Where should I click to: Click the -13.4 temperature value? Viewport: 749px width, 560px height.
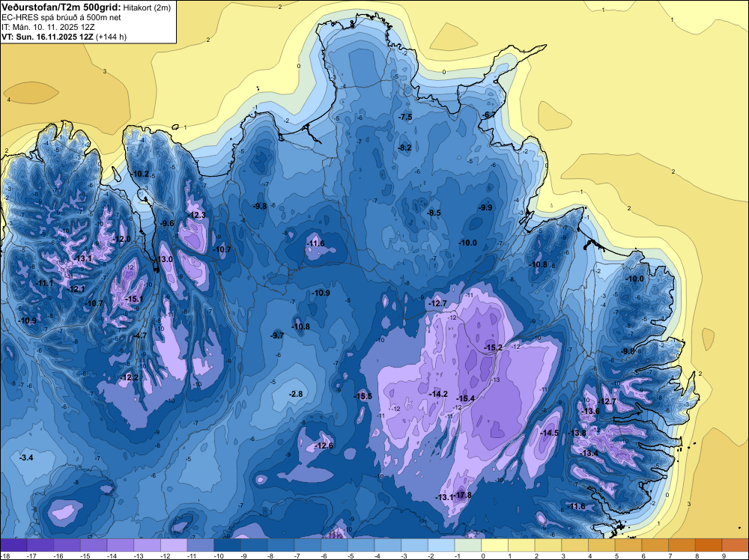coord(589,453)
